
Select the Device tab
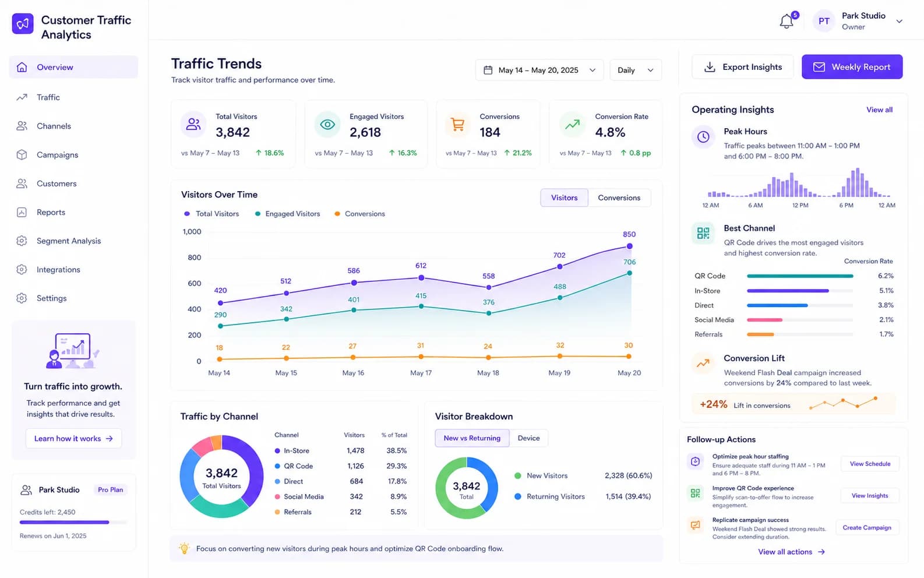(528, 438)
